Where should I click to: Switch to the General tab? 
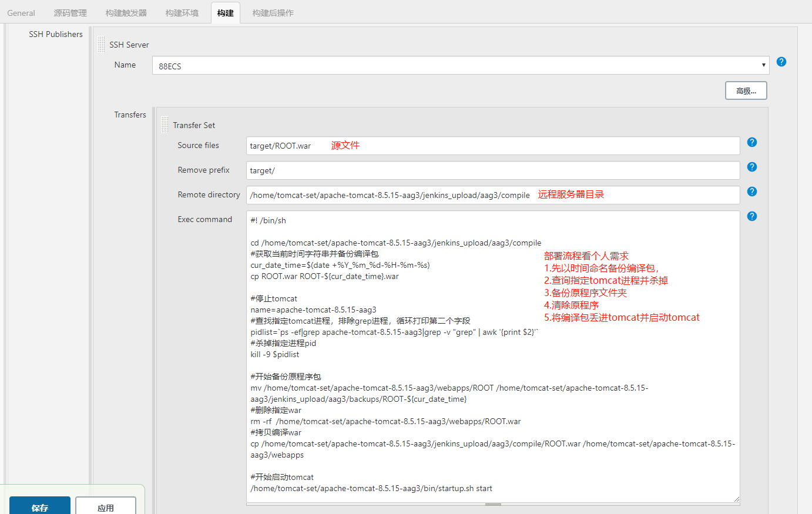21,12
